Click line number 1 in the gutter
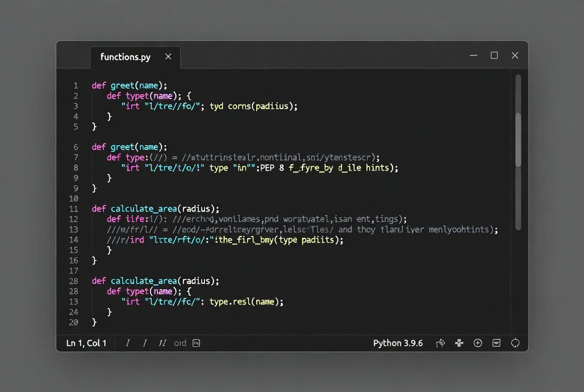 (75, 85)
